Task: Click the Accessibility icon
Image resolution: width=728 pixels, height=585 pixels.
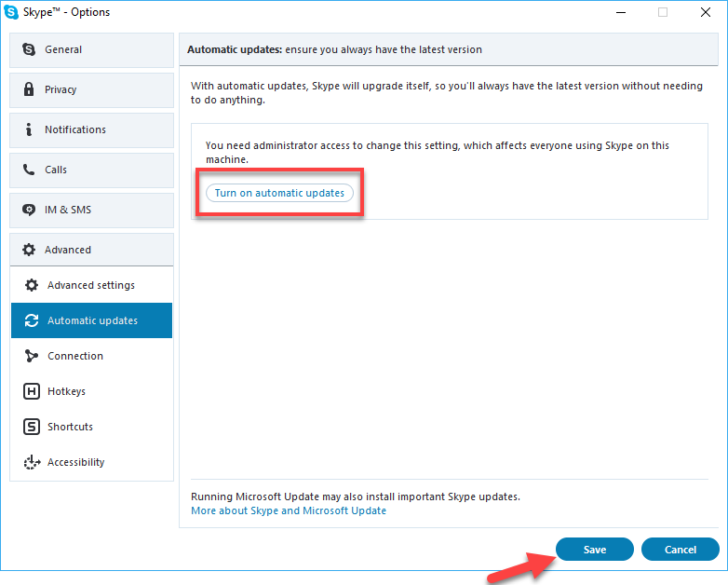Action: tap(32, 462)
